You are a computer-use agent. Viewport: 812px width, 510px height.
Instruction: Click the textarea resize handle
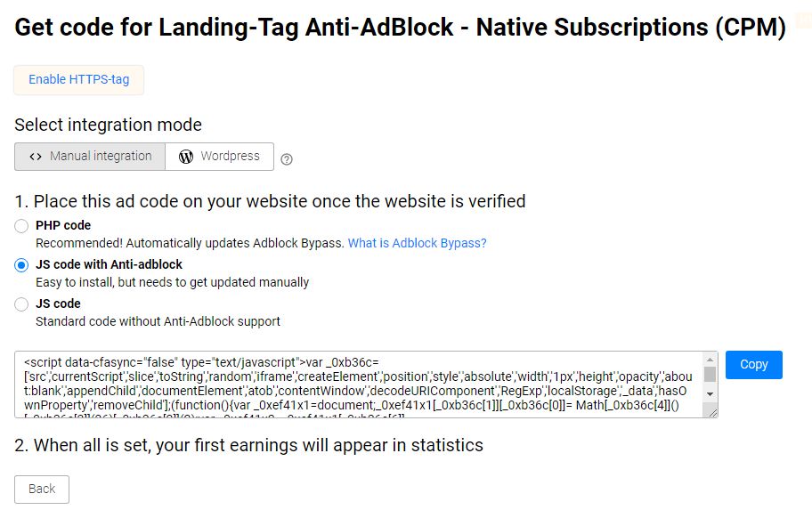click(712, 412)
